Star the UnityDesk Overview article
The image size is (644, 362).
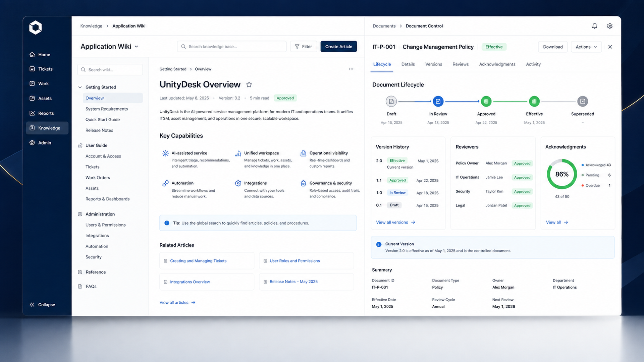coord(249,84)
